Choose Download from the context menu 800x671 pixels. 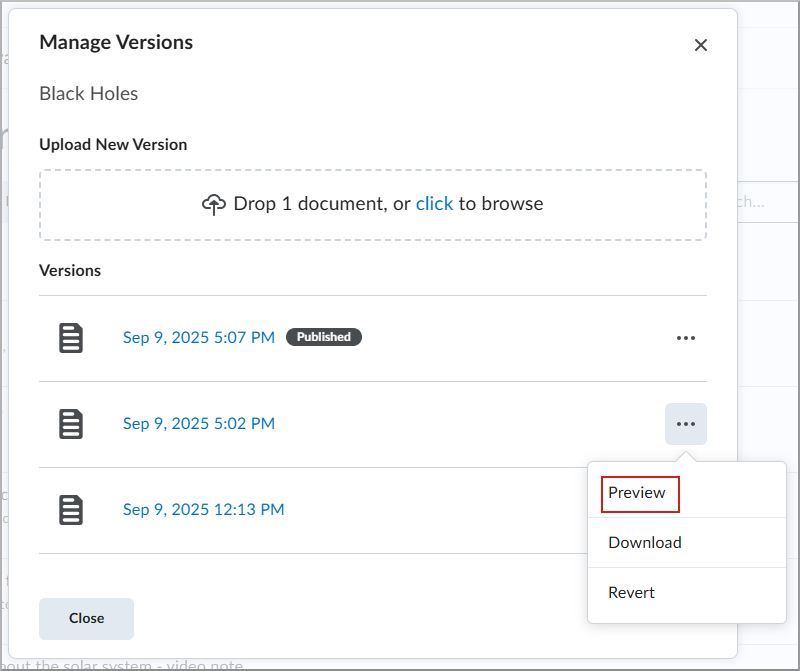click(645, 543)
